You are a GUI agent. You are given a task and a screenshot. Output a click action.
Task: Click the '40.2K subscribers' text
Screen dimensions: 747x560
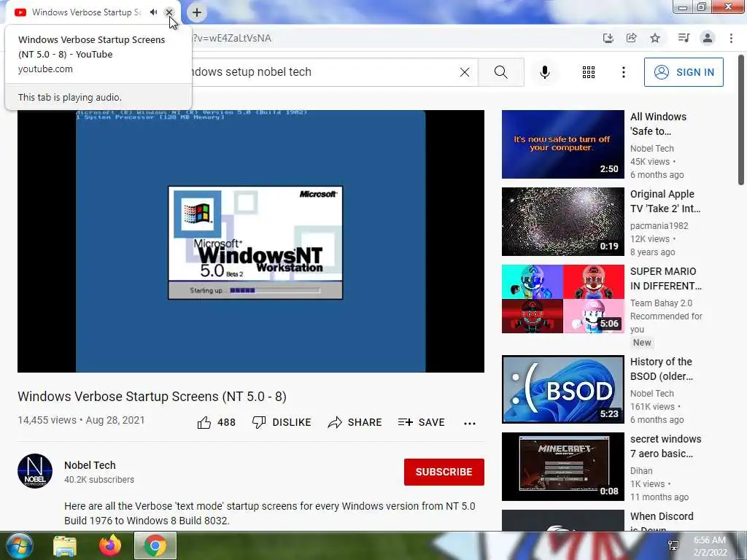pos(99,480)
